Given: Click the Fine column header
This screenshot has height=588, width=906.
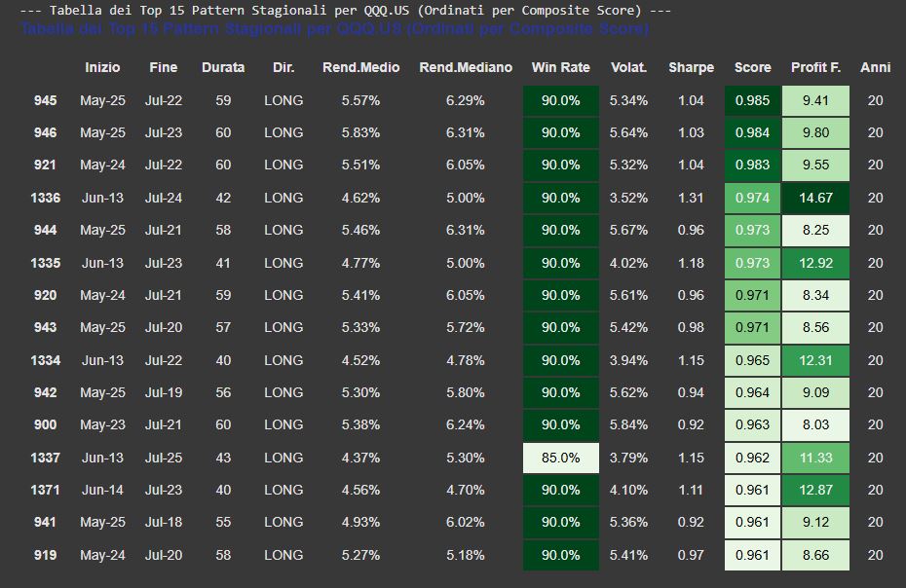Looking at the screenshot, I should [x=163, y=67].
